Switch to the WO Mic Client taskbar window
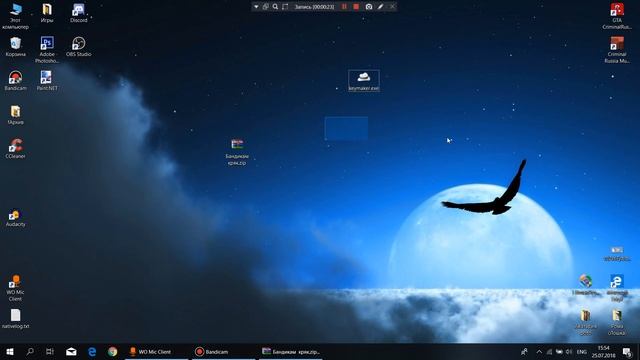The width and height of the screenshot is (640, 360). [156, 351]
